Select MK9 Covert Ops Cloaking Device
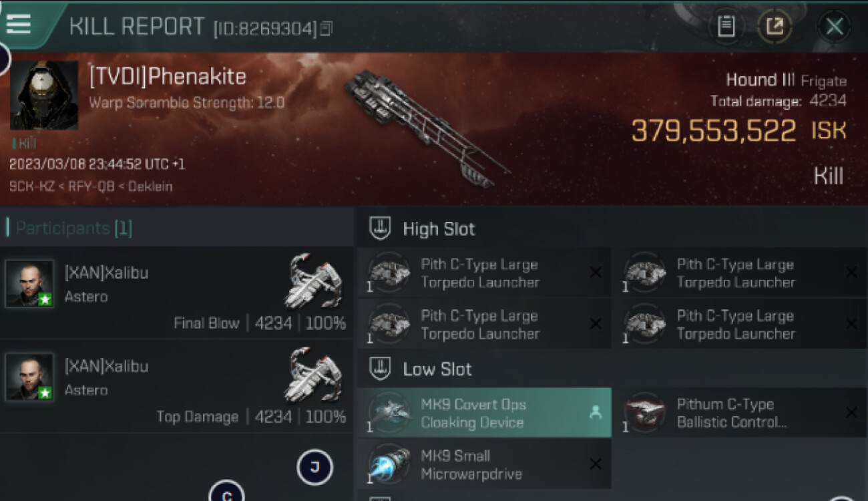The width and height of the screenshot is (868, 501). tap(485, 413)
